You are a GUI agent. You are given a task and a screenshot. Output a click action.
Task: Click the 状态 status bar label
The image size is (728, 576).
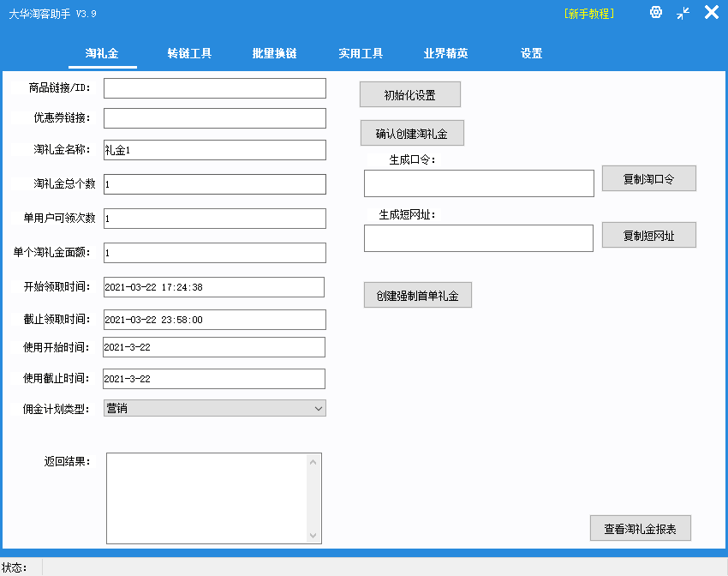(x=14, y=567)
